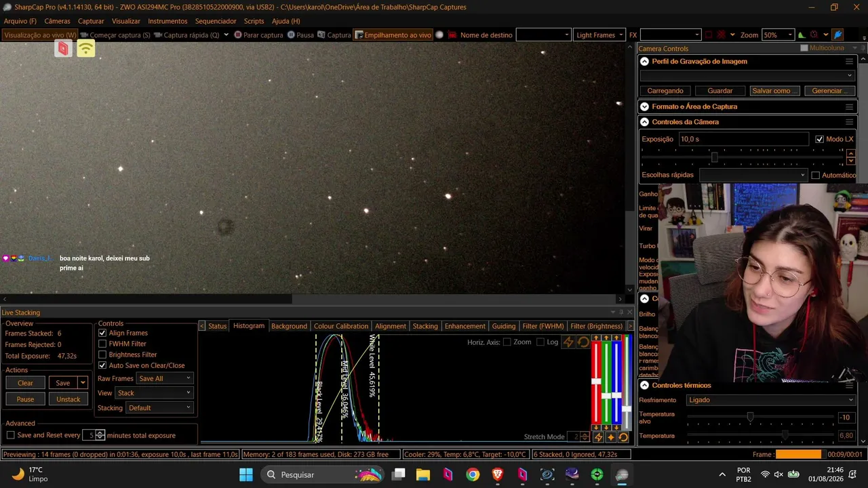This screenshot has height=488, width=868.
Task: Enable the FWHM Filter checkbox
Action: [102, 344]
